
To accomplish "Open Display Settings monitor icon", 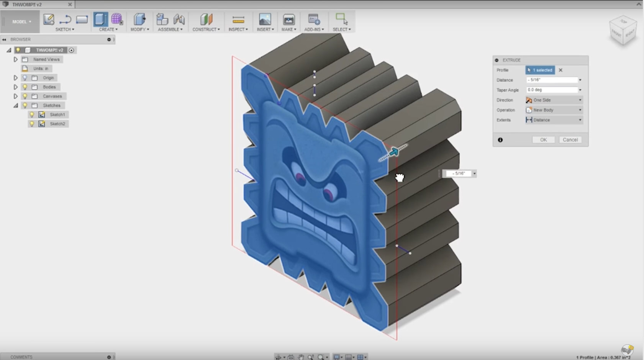I will [336, 357].
